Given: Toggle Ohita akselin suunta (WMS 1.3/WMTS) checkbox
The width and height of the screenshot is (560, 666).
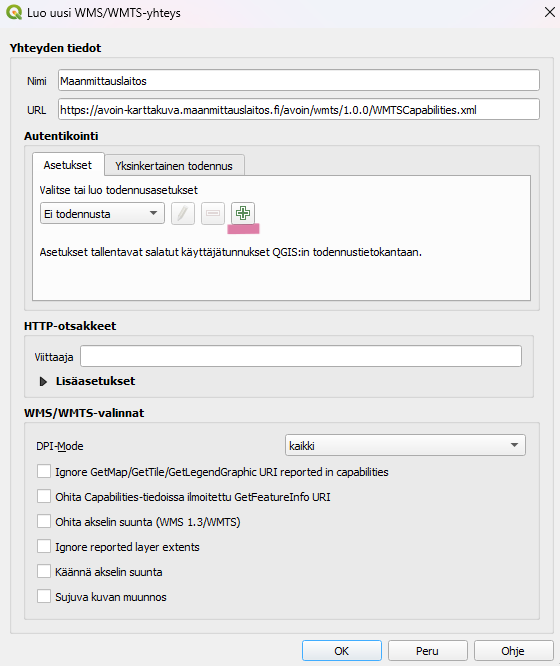Looking at the screenshot, I should coord(44,521).
